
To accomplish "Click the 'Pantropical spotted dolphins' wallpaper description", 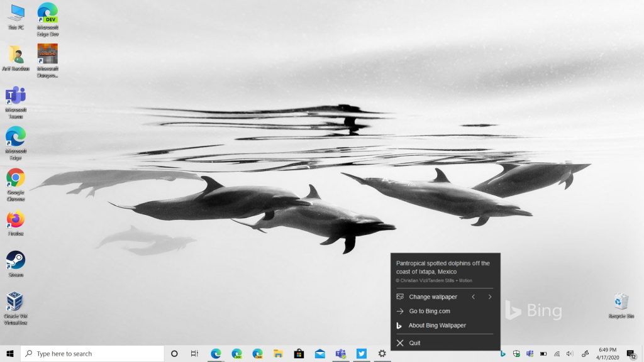I will point(443,267).
